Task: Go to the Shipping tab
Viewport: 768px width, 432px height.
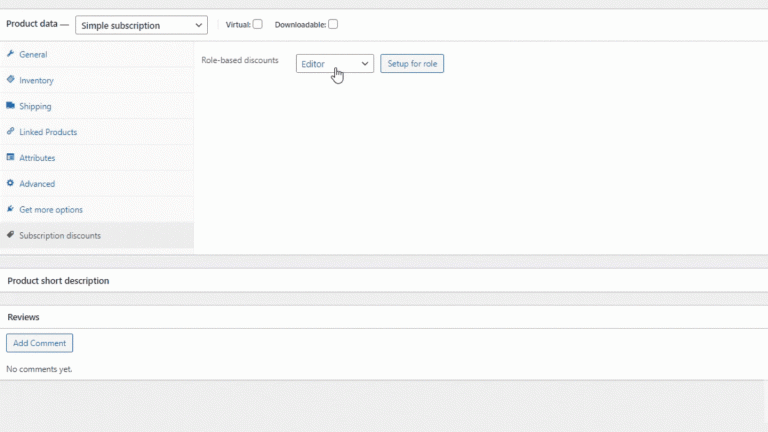Action: point(97,106)
